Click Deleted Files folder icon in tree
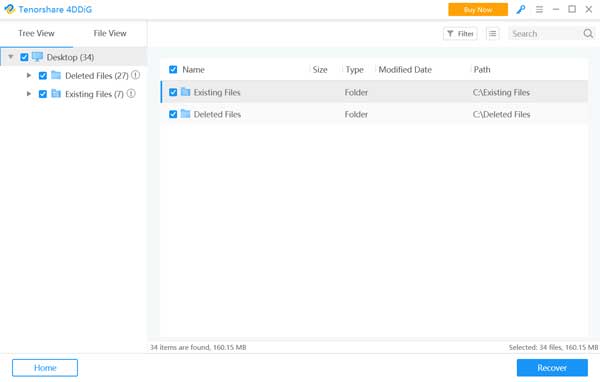 56,75
